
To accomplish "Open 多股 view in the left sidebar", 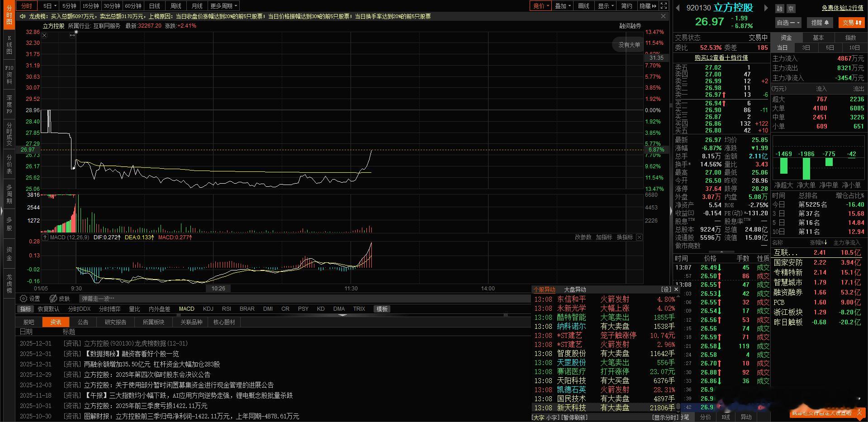I will [9, 224].
